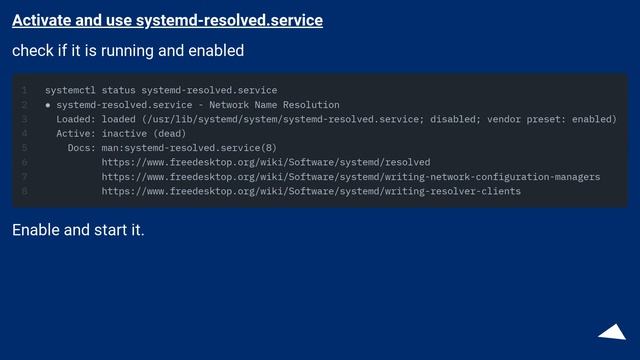Image resolution: width=640 pixels, height=360 pixels.
Task: Click the /usr/lib/systemd/system unit file path
Action: (x=282, y=119)
